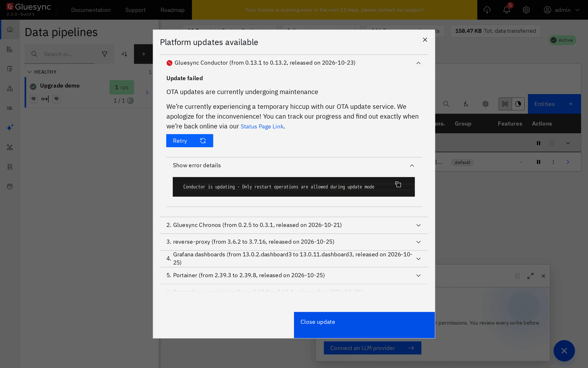
Task: Click the cloud download updates icon
Action: 487,10
